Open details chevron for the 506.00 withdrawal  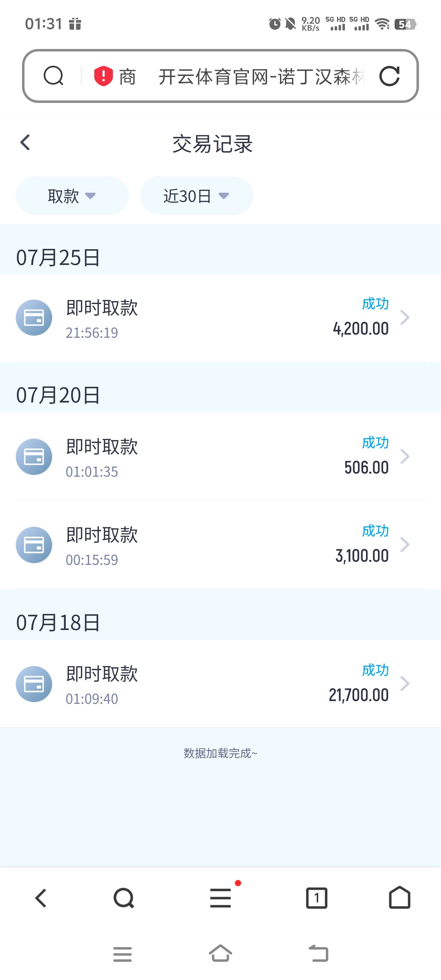[405, 456]
